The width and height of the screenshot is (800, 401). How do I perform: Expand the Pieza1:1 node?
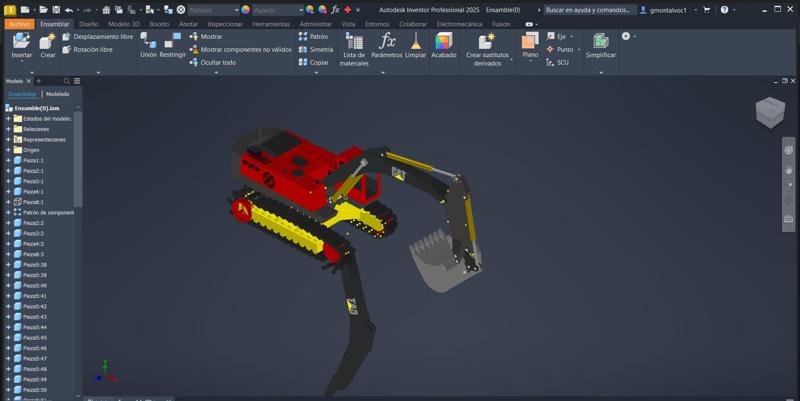(8, 160)
